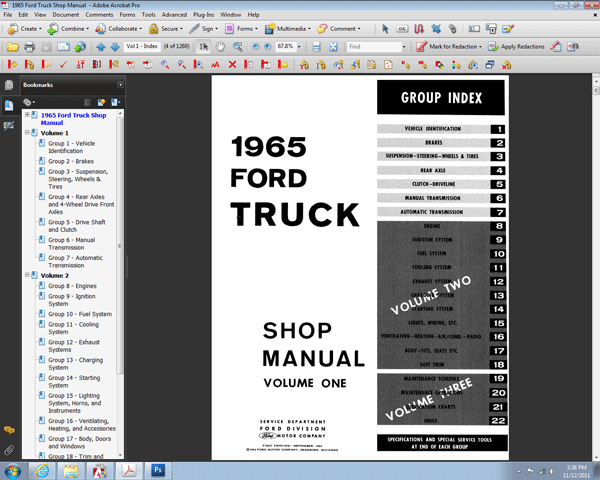Open the Bookmarks panel icon in sidebar
The width and height of the screenshot is (600, 480).
click(x=9, y=105)
